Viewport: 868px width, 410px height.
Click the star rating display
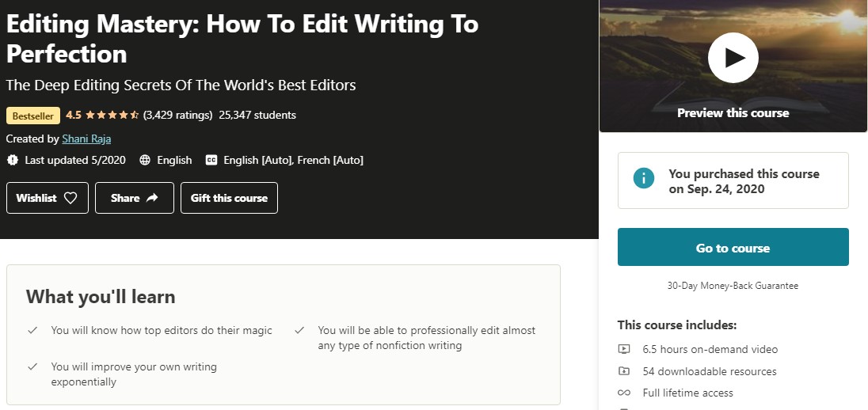pyautogui.click(x=112, y=115)
